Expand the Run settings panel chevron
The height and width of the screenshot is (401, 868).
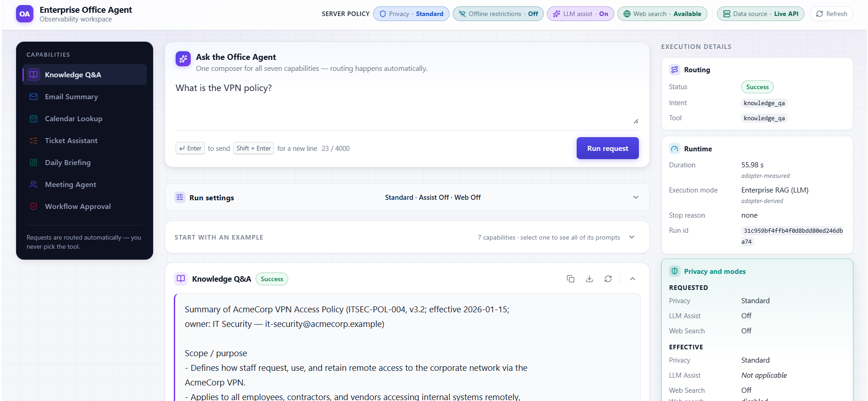pos(636,197)
